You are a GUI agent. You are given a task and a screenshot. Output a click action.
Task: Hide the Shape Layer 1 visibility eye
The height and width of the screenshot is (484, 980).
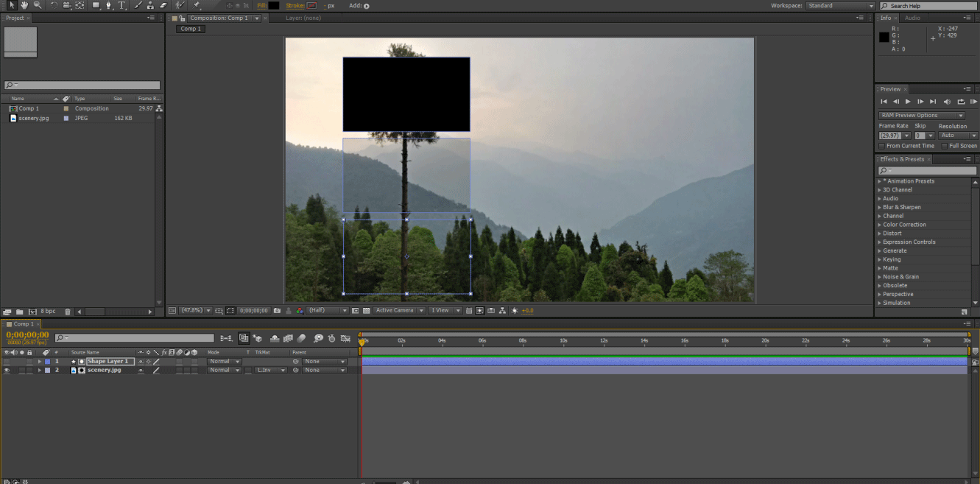pyautogui.click(x=7, y=361)
